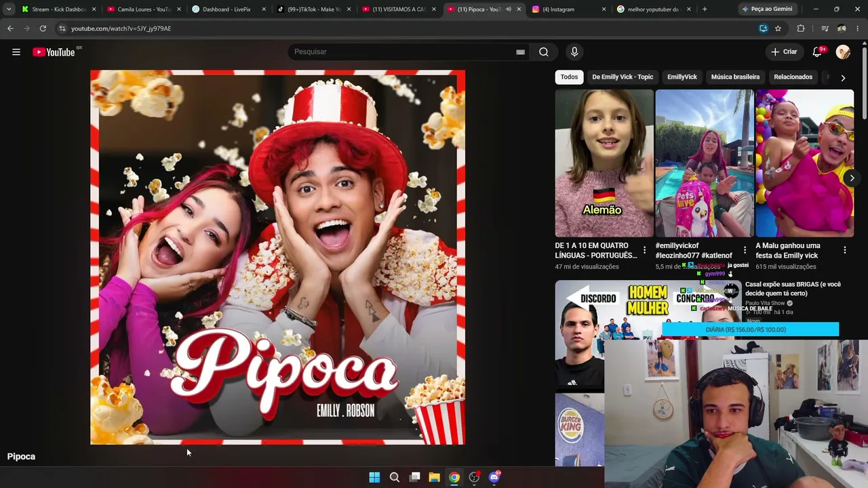The image size is (868, 488).
Task: Open the tab search dropdown in Chrome
Action: coord(9,9)
